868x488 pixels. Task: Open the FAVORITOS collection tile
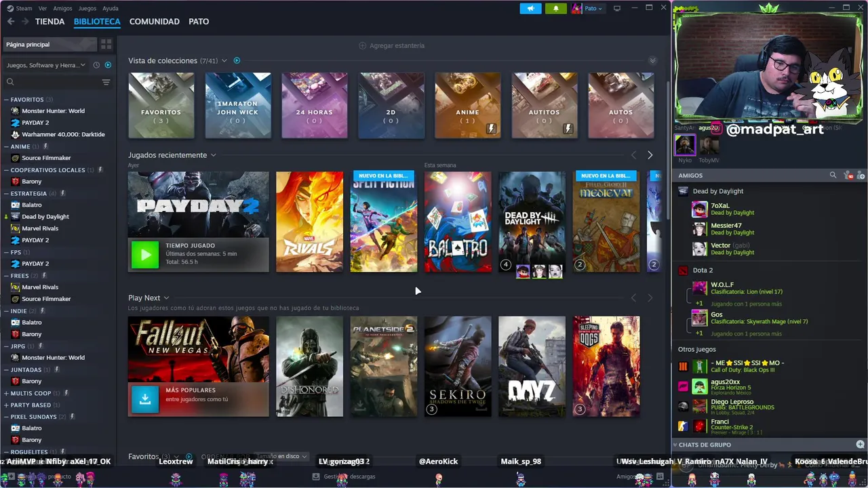[161, 105]
